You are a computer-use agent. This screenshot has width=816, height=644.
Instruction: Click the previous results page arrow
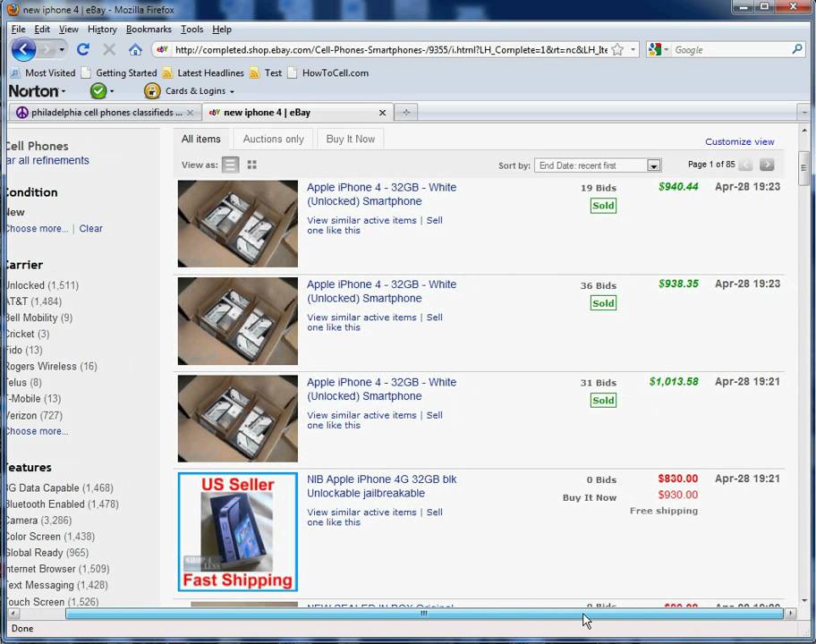coord(745,165)
